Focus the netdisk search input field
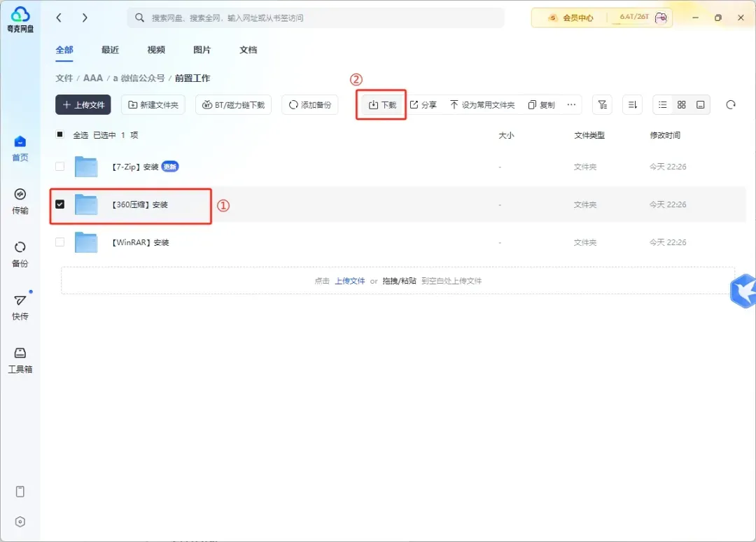Screen dimensions: 756x542 click(316, 18)
